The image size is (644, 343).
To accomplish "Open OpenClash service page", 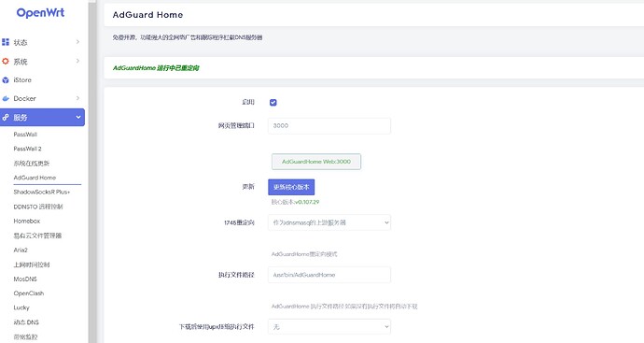I will pos(29,293).
